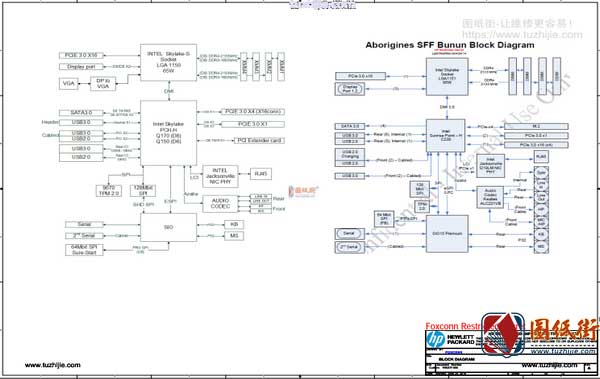Select the MS circular connector on right diagram
Screen dimensions: 600x379
click(x=541, y=247)
